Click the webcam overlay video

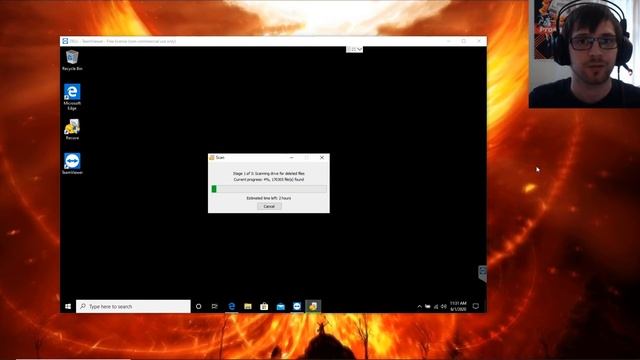tap(584, 54)
